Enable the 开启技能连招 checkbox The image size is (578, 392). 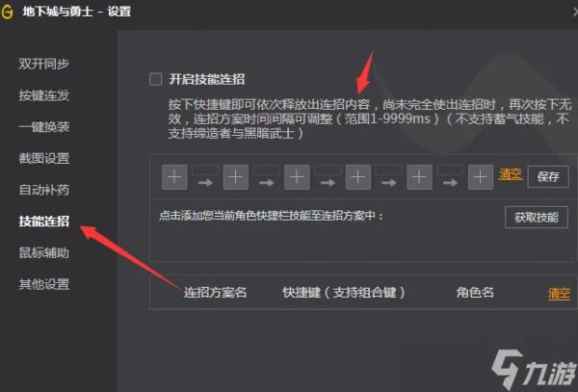click(155, 79)
